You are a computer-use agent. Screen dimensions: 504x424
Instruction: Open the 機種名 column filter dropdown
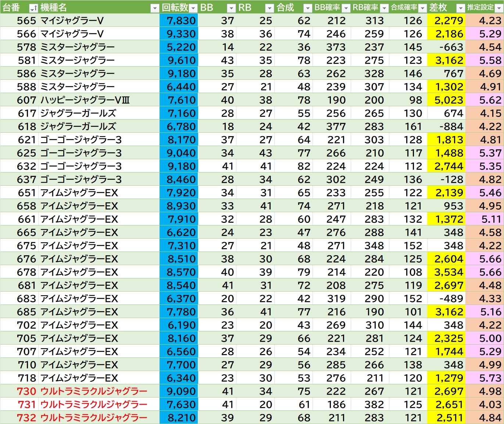[x=155, y=8]
